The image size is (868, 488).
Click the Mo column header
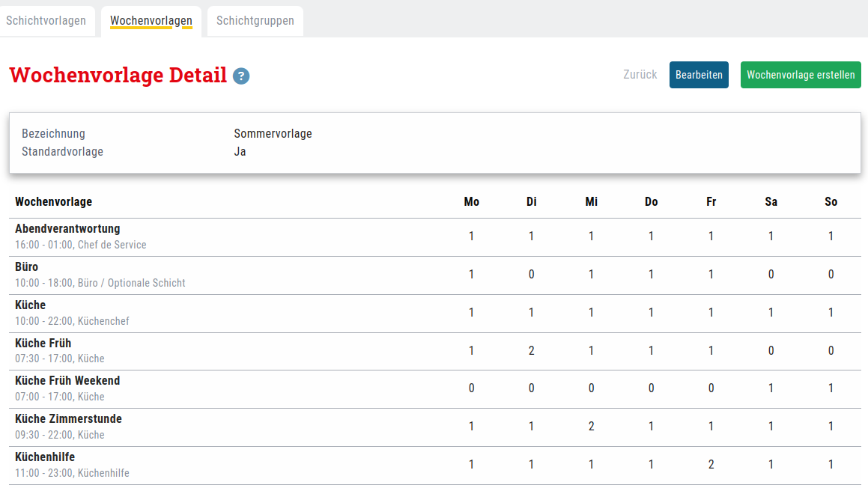tap(472, 202)
